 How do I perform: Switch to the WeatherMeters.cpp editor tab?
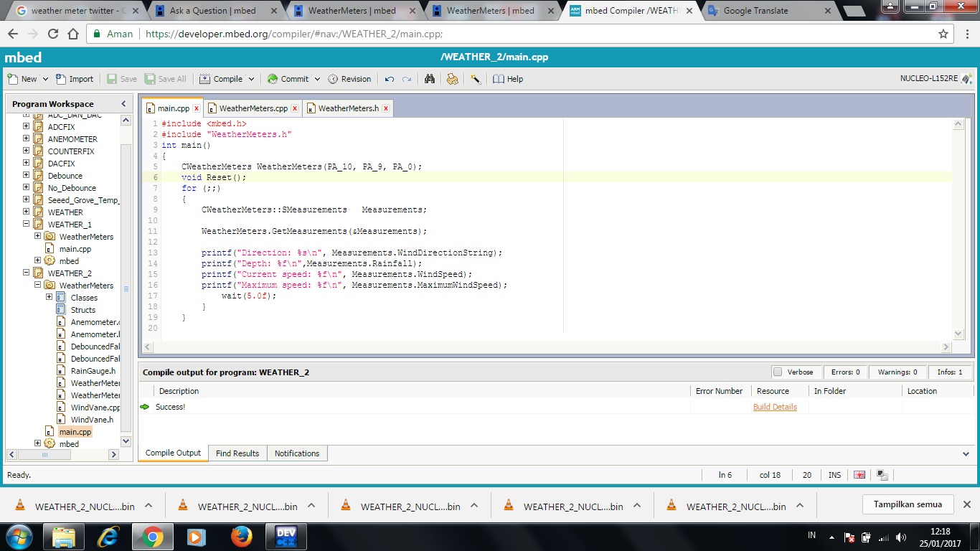tap(253, 108)
